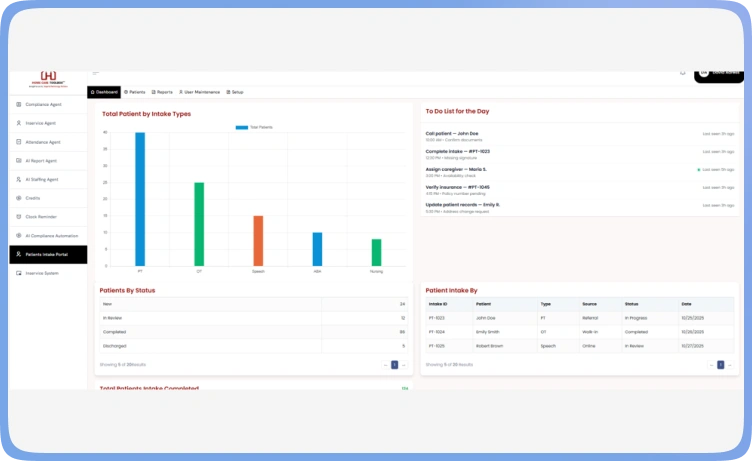Viewport: 752px width, 461px height.
Task: Click the Reports tab icon
Action: 153,92
